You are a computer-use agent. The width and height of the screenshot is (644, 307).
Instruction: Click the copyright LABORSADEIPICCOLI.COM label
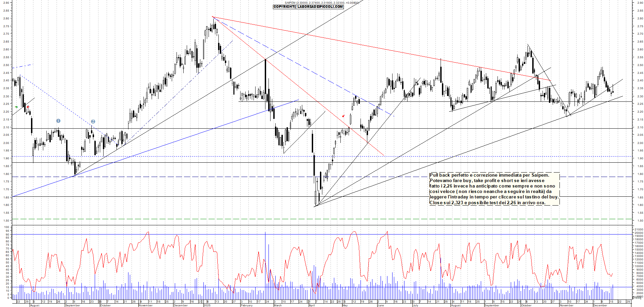[x=308, y=7]
